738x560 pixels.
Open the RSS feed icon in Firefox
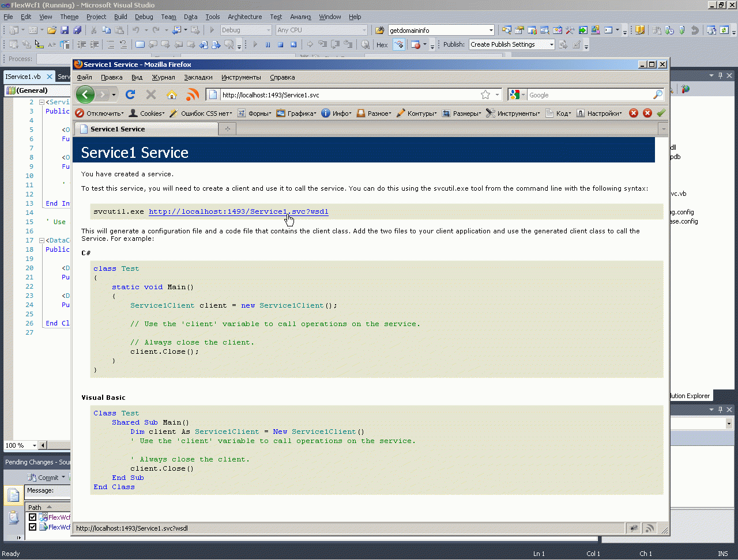pos(193,94)
